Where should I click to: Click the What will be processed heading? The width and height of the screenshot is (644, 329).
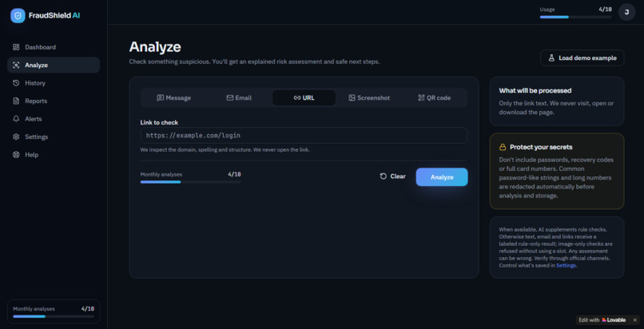(535, 91)
